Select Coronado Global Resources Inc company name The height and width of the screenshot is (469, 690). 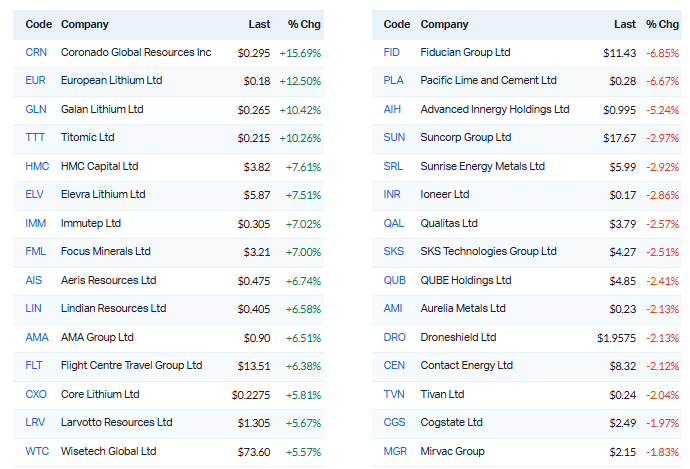coord(136,52)
